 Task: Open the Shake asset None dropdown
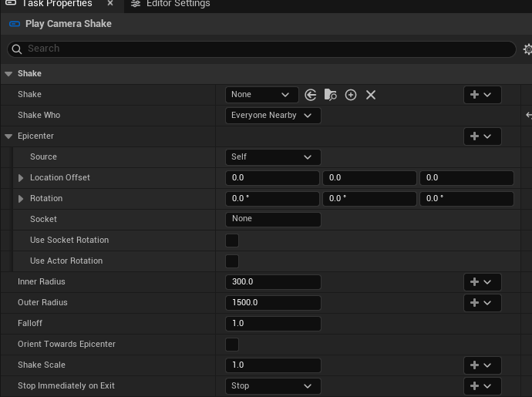tap(261, 95)
